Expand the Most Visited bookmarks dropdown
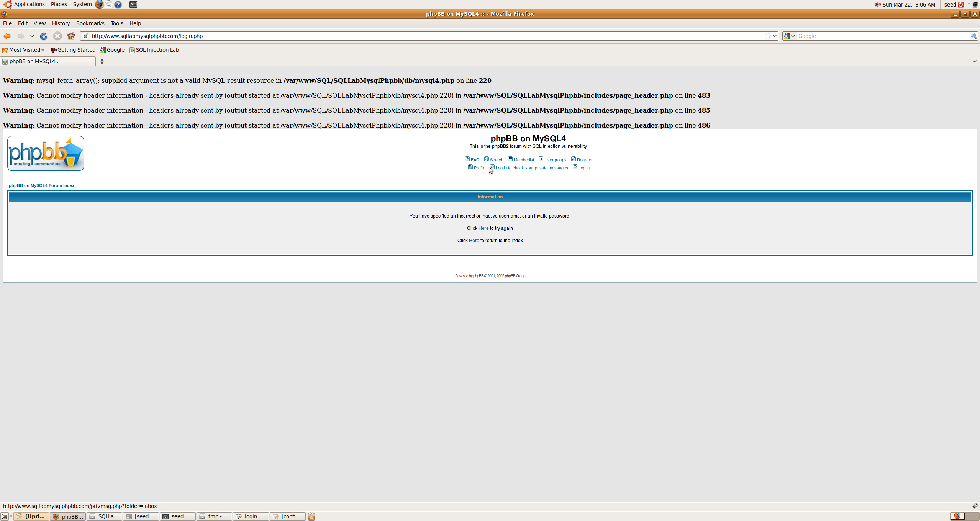 click(24, 50)
